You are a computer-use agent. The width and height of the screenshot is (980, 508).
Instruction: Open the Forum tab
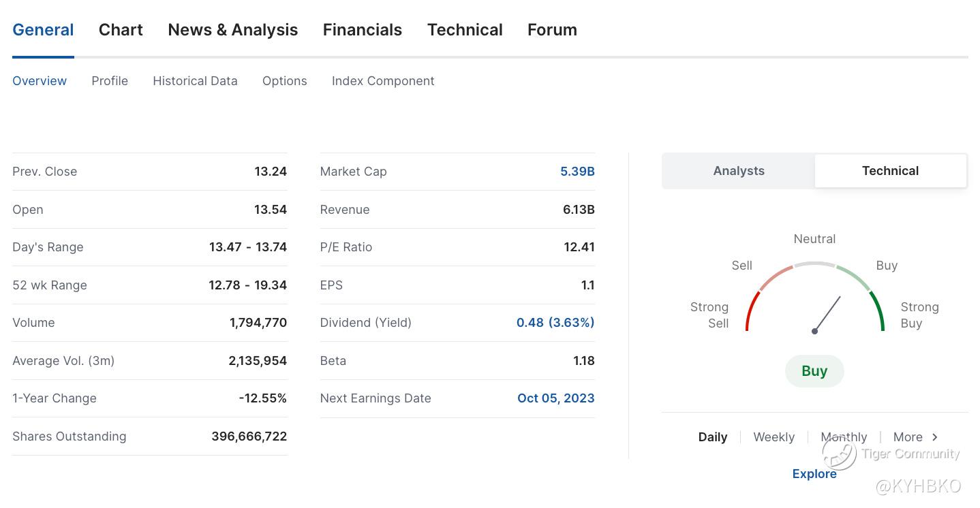click(552, 30)
